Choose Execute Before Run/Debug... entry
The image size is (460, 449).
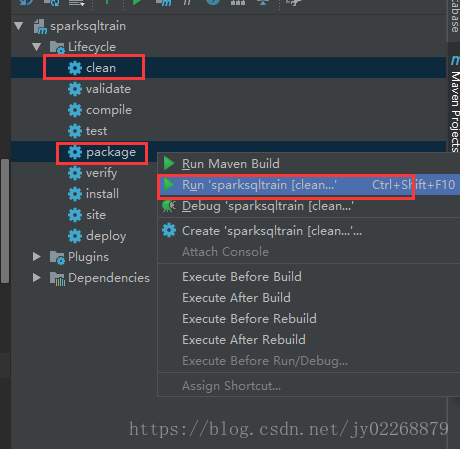[x=309, y=361]
